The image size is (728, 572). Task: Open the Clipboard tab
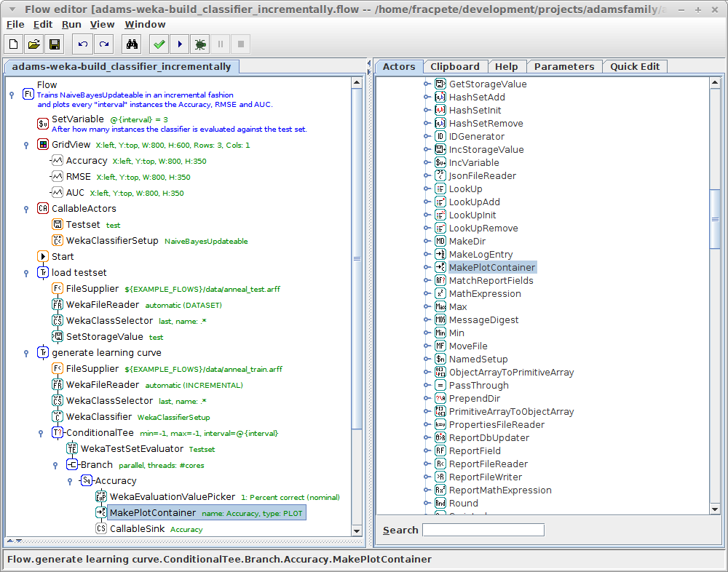click(x=454, y=66)
